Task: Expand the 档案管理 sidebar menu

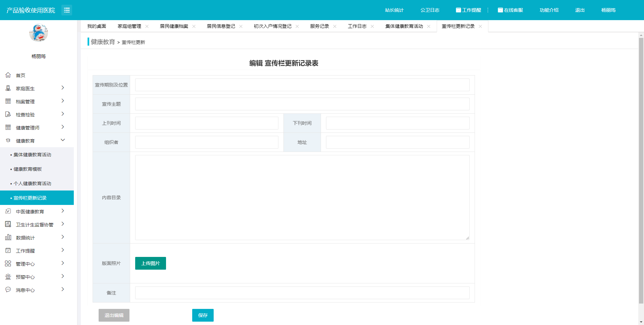Action: coord(63,101)
